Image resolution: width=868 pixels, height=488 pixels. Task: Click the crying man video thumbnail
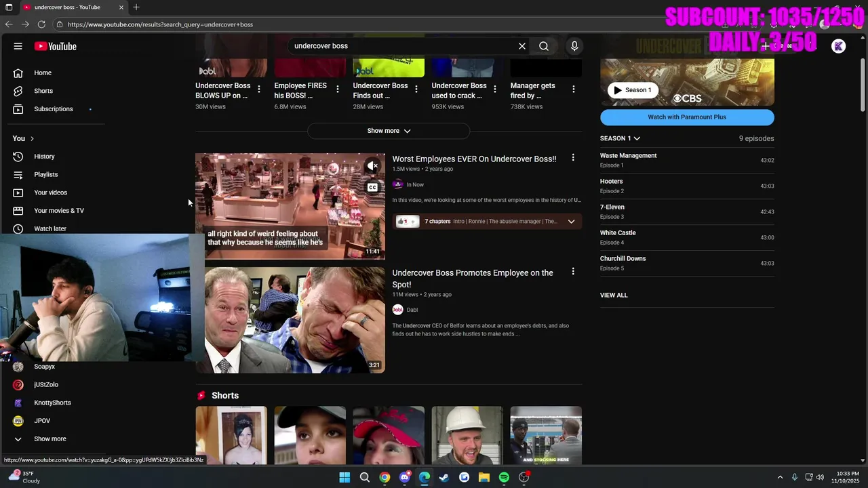(x=290, y=320)
